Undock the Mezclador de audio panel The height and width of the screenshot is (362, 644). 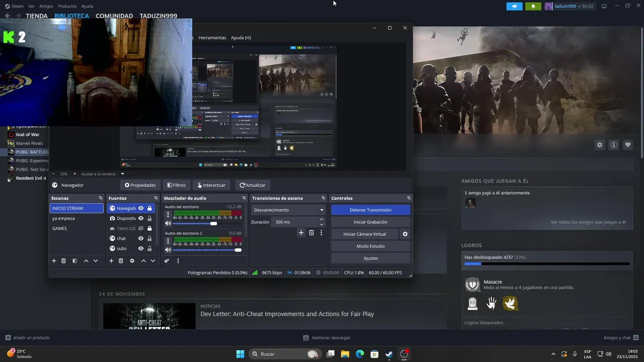244,198
